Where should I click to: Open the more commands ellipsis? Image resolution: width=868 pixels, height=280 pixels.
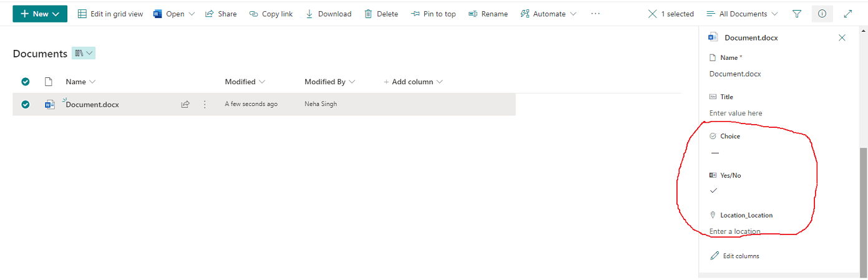click(x=595, y=14)
